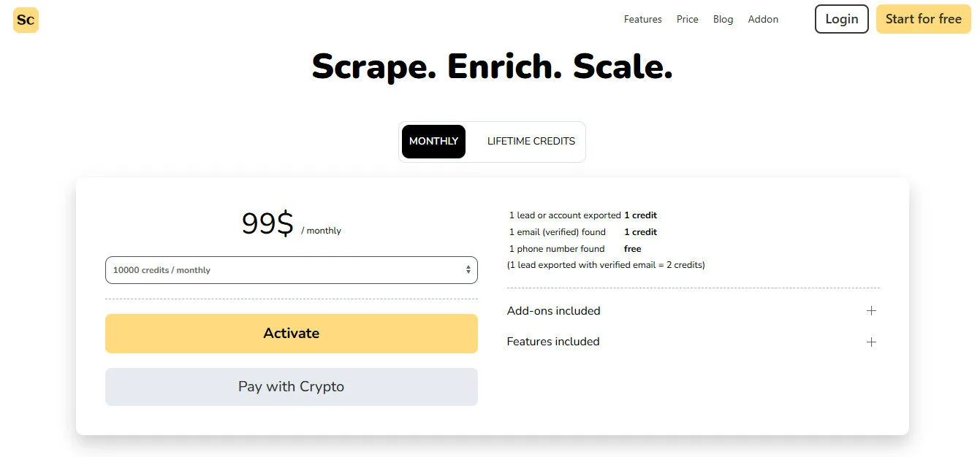Switch to the LIFETIME CREDITS tab
Screen dimensions: 980x457
coord(531,141)
